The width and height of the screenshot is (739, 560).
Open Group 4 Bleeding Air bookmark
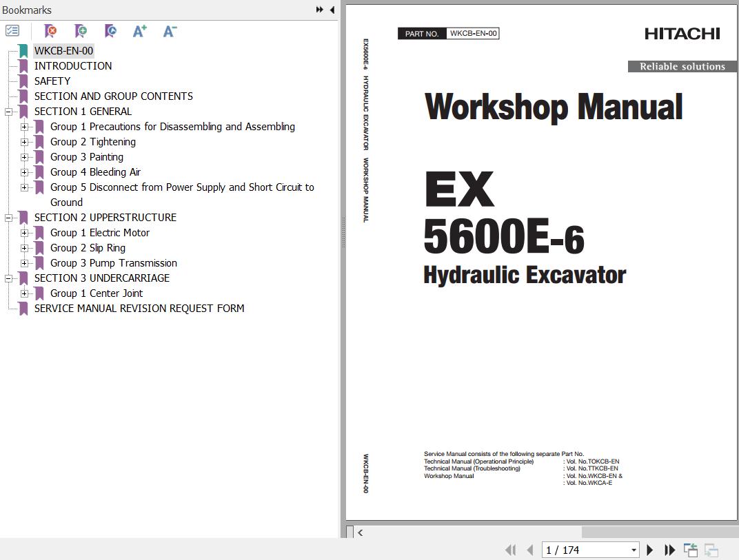(95, 172)
